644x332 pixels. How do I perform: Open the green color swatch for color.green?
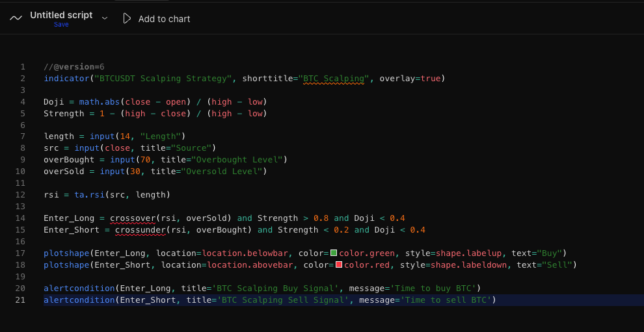point(334,253)
